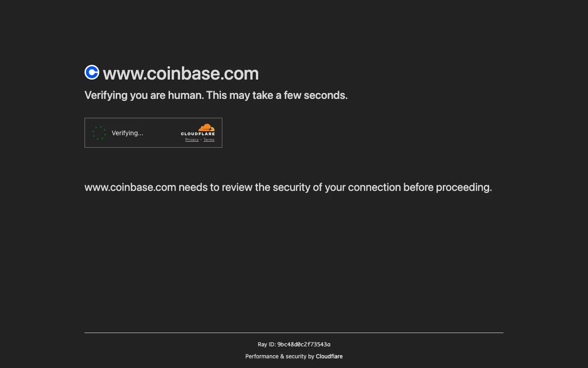Select the Ray ID code text
The height and width of the screenshot is (368, 588).
point(304,344)
